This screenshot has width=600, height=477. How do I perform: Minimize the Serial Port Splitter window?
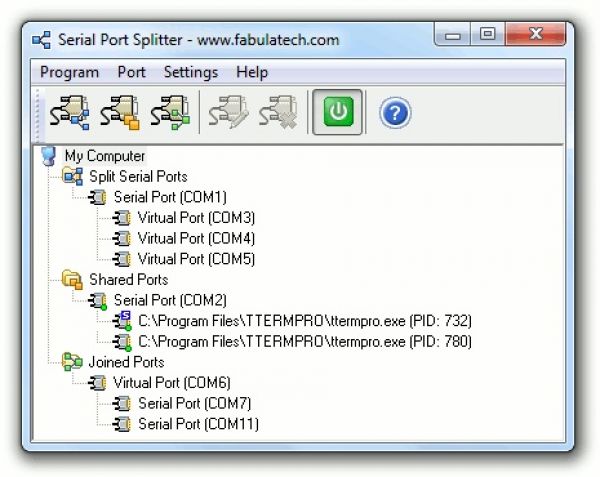coord(453,34)
